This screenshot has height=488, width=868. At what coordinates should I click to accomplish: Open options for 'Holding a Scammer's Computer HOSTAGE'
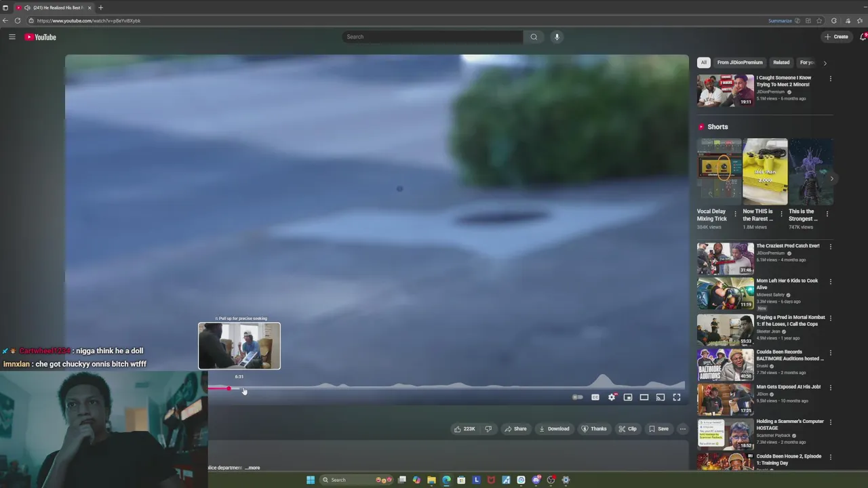tap(830, 422)
